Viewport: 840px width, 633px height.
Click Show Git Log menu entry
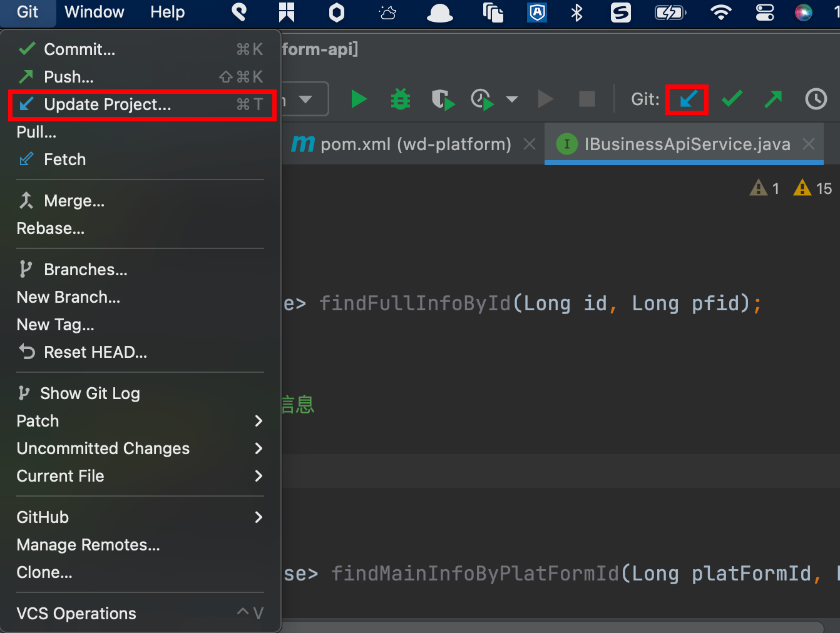pos(141,393)
